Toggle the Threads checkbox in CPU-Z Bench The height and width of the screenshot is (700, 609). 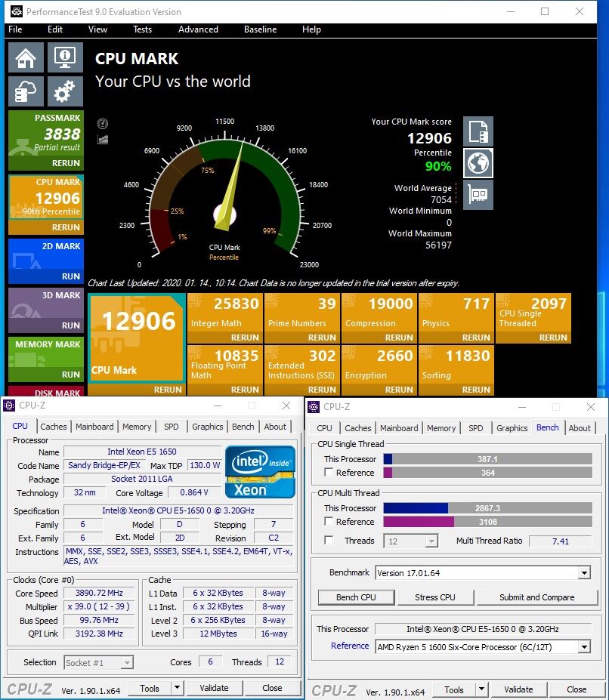click(x=329, y=540)
